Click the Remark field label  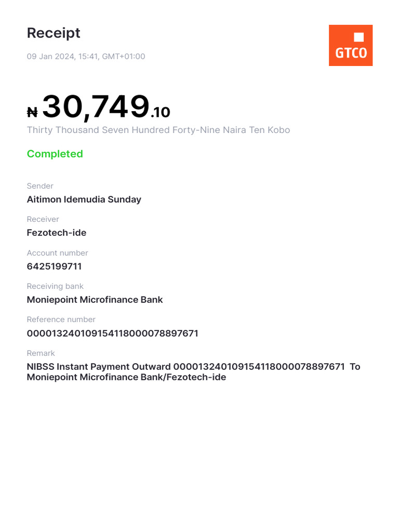tap(41, 353)
